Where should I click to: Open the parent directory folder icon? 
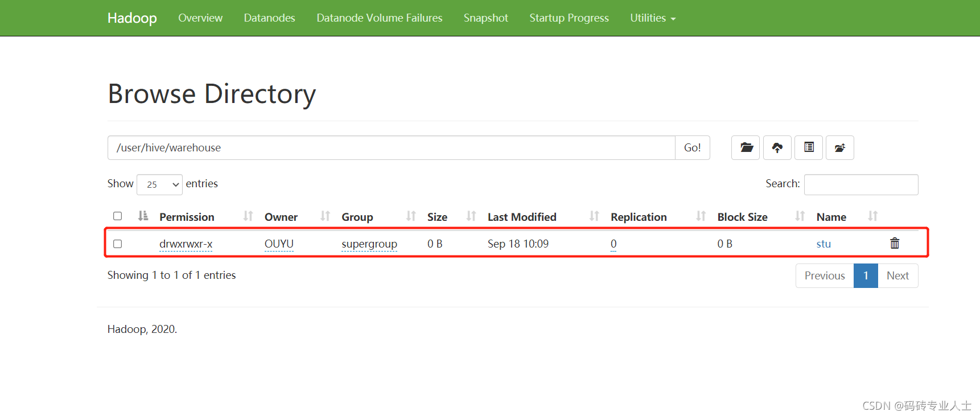(x=746, y=147)
